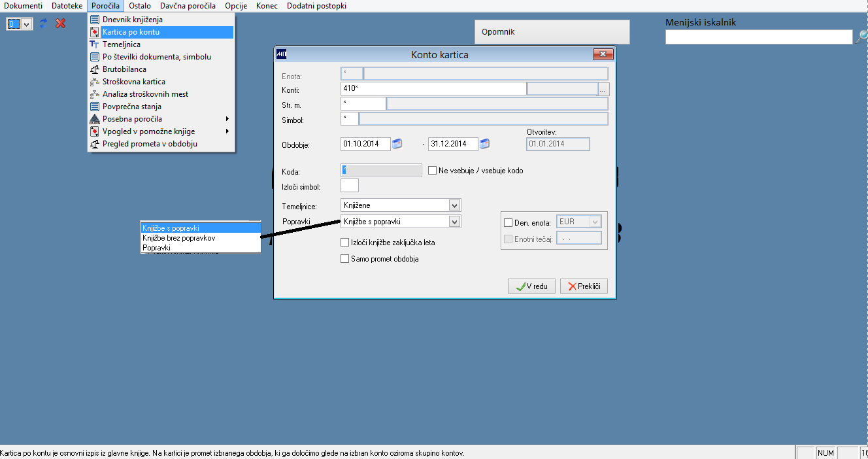Click the Prekliči button
This screenshot has width=868, height=459.
click(584, 286)
